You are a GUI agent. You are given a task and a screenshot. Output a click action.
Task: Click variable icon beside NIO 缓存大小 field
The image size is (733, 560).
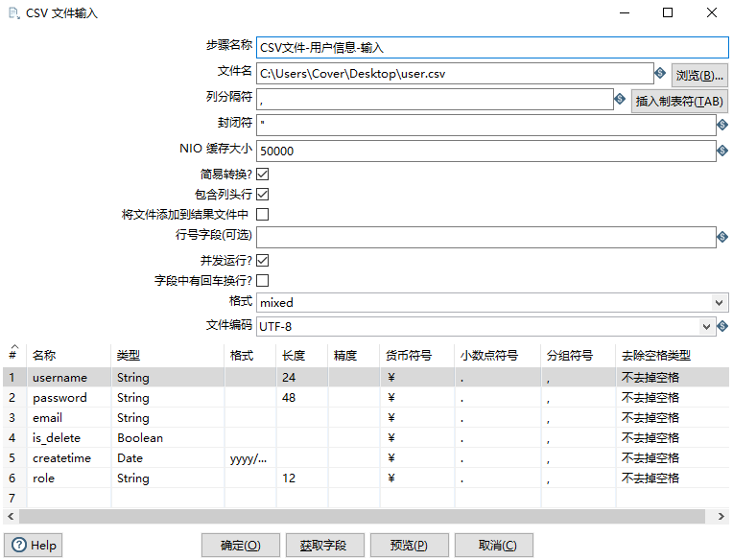pyautogui.click(x=722, y=152)
